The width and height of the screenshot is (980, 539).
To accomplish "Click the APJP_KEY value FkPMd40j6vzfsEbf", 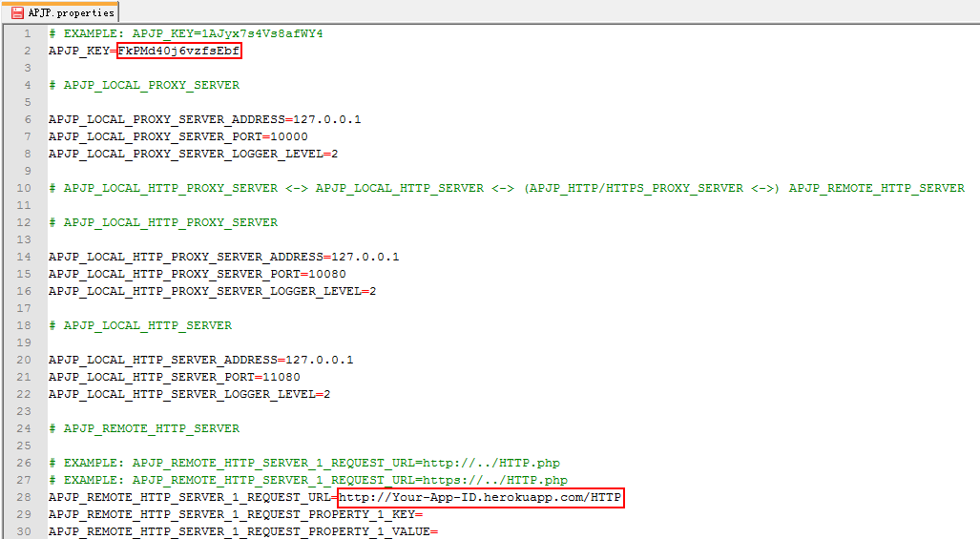I will point(178,52).
